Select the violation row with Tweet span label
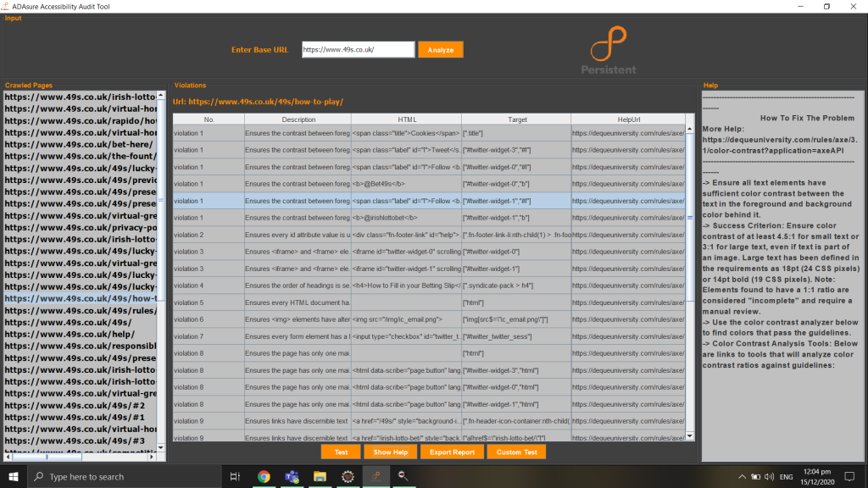Image resolution: width=868 pixels, height=488 pixels. pos(429,150)
